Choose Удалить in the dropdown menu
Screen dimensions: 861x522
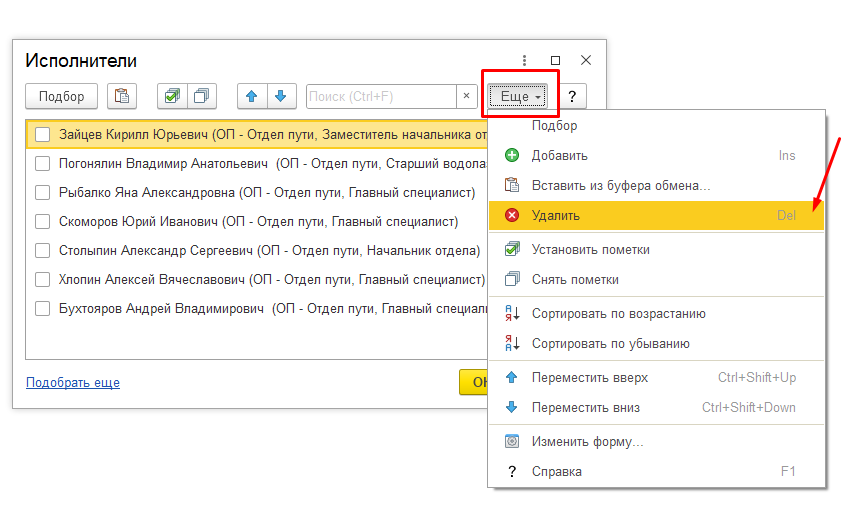click(x=556, y=215)
